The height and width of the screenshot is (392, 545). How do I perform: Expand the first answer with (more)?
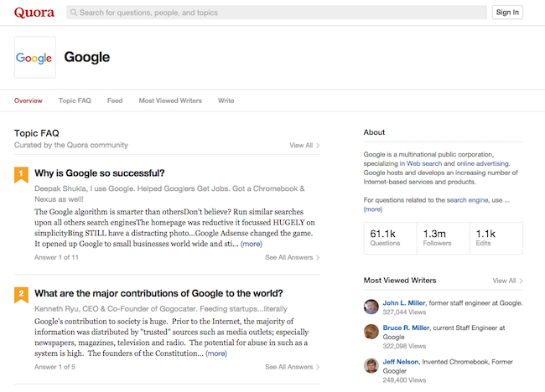[x=251, y=244]
